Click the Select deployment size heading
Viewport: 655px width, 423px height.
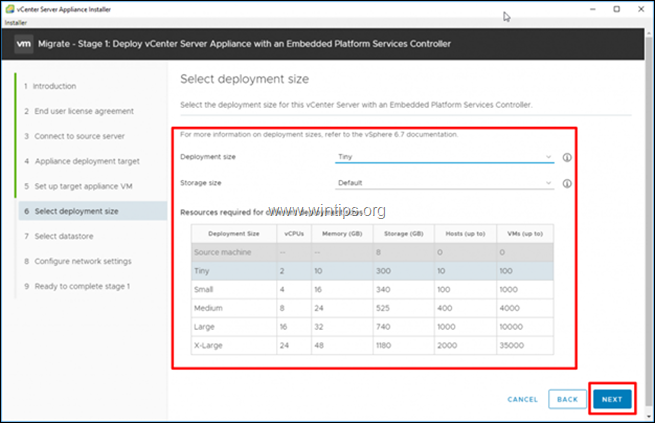244,79
